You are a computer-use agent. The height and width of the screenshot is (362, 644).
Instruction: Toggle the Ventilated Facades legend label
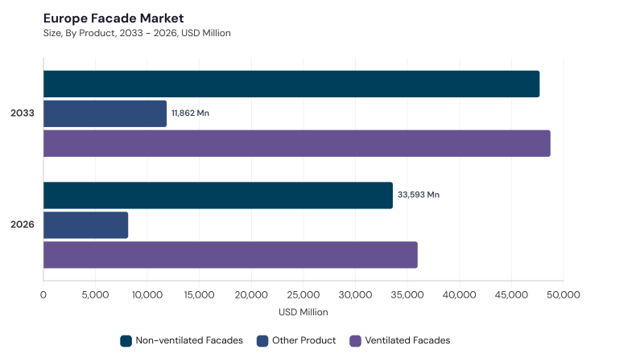pyautogui.click(x=407, y=340)
